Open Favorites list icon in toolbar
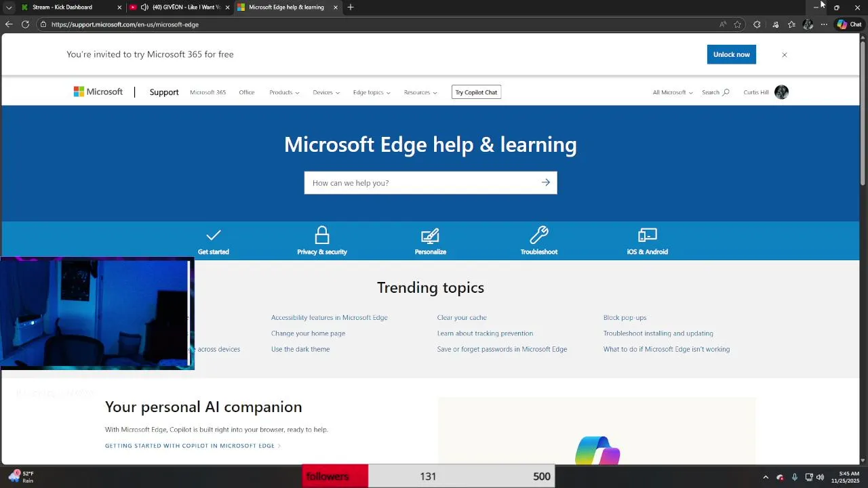 [791, 24]
